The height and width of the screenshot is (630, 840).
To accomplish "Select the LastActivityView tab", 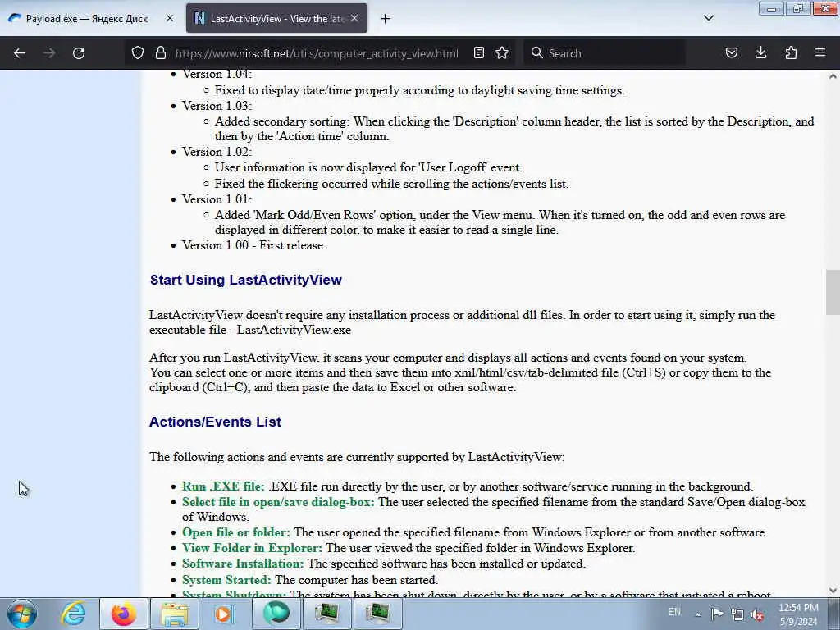I will click(x=276, y=18).
